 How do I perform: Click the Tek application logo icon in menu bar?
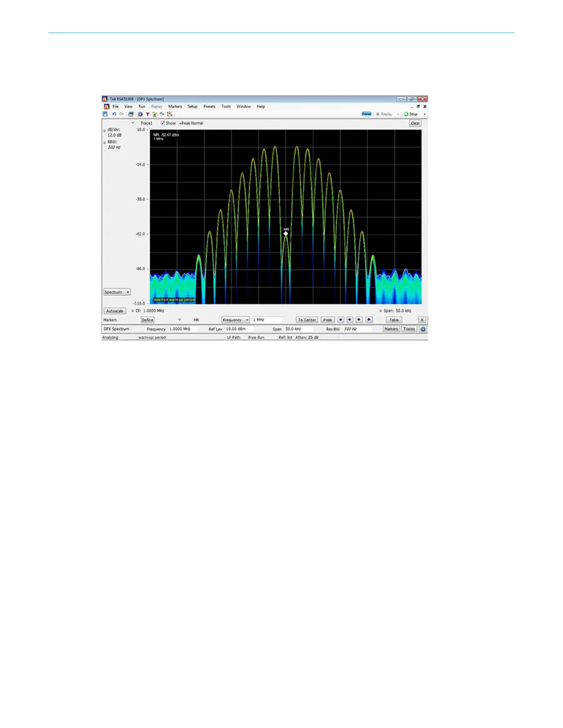point(106,106)
